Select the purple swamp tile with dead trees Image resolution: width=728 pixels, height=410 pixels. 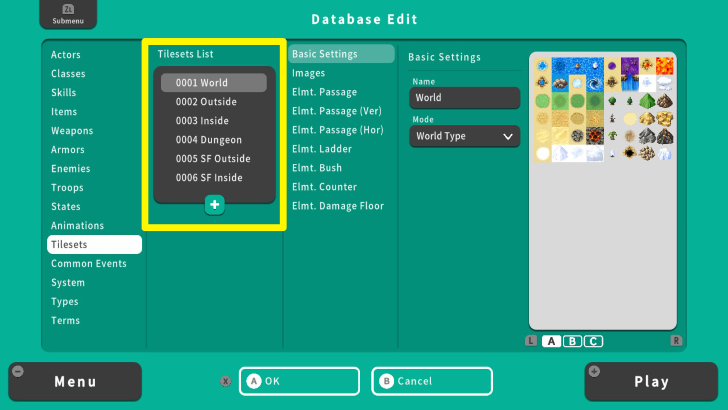(x=630, y=66)
